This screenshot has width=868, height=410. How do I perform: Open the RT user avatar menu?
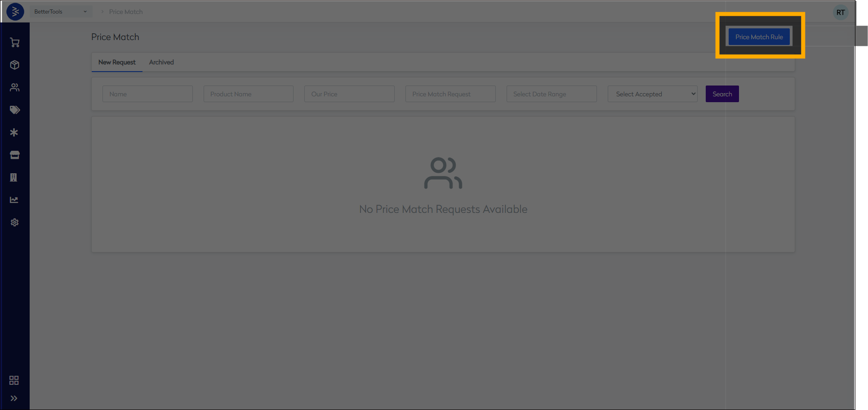click(840, 13)
